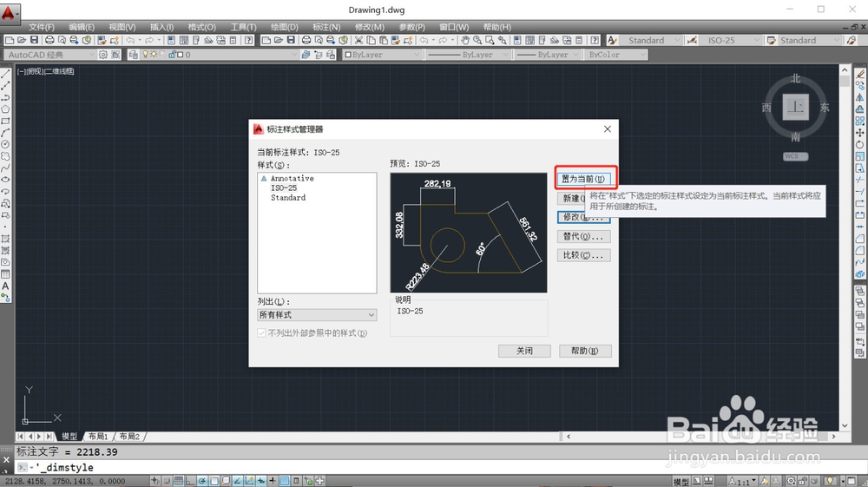Select the Spline draw tool
Viewport: 868px width, 487px height.
point(5,168)
